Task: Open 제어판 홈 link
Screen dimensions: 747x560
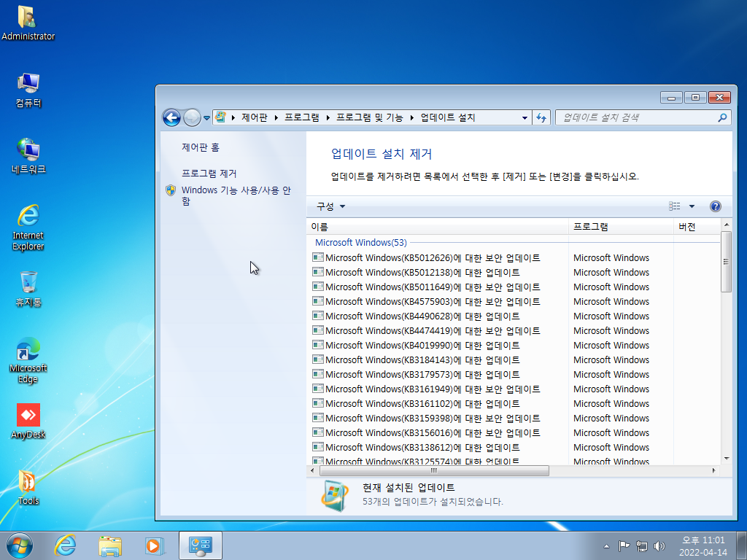Action: click(201, 147)
